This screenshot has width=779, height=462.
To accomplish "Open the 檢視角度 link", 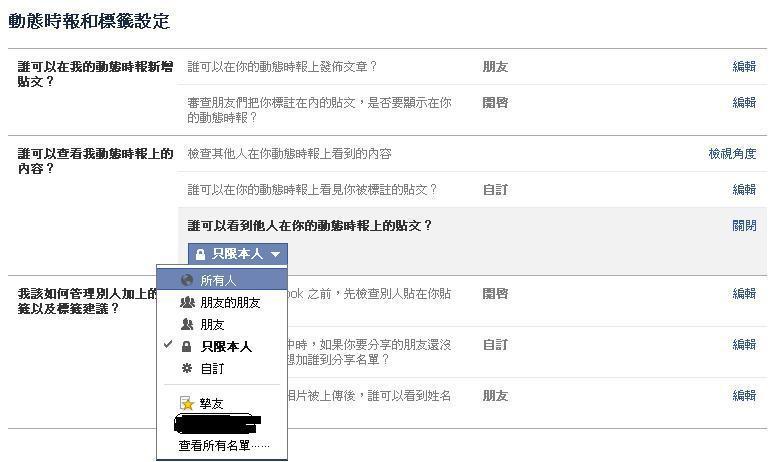I will pos(732,154).
